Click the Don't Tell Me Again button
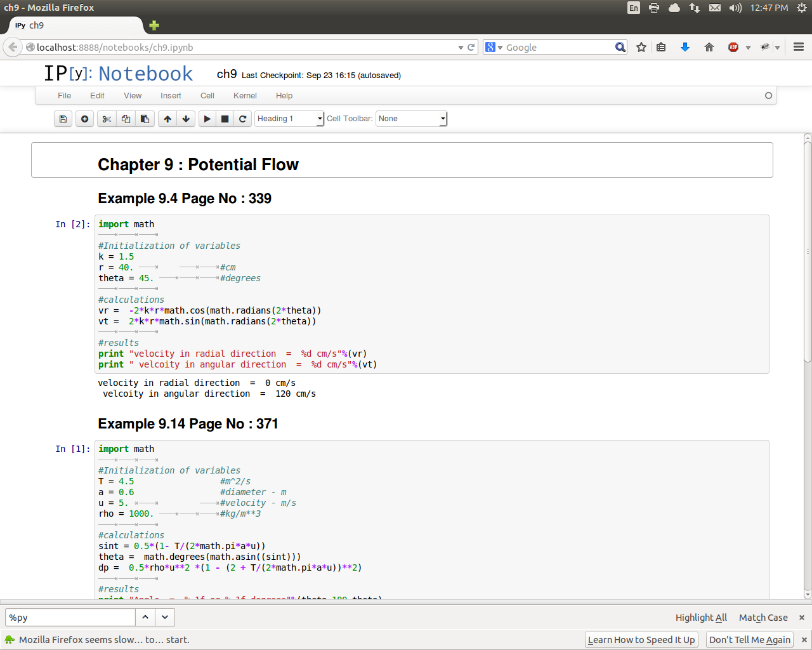Screen dimensions: 812x650 750,640
